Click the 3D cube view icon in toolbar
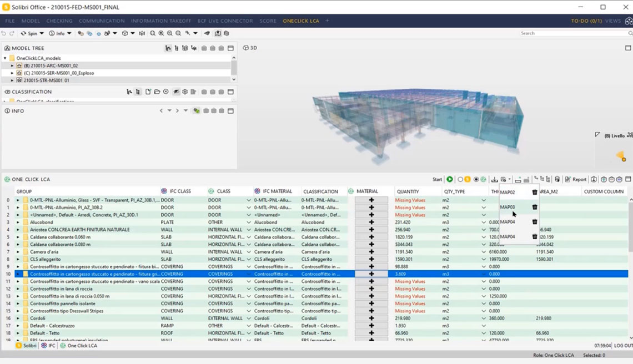Image resolution: width=633 pixels, height=364 pixels. [x=125, y=33]
